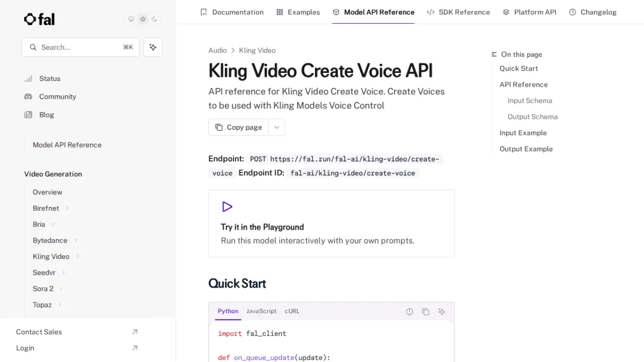Expand the Sora 2 chevron
The image size is (644, 362).
(x=61, y=289)
